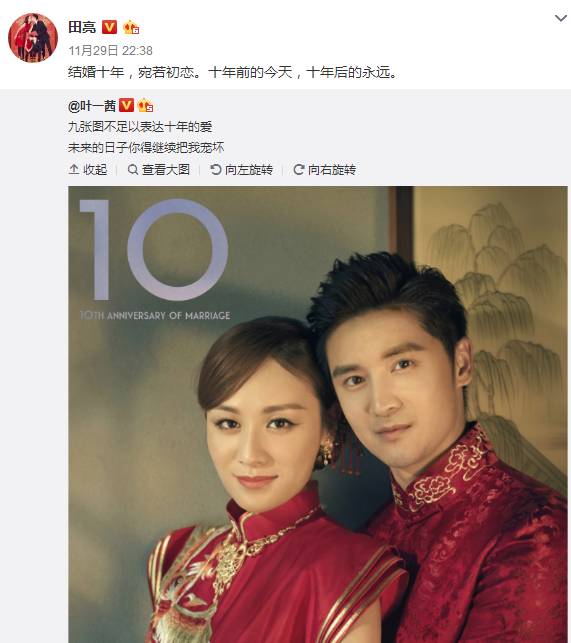Open the @叶一茜 mention link
The width and height of the screenshot is (571, 643).
[92, 106]
